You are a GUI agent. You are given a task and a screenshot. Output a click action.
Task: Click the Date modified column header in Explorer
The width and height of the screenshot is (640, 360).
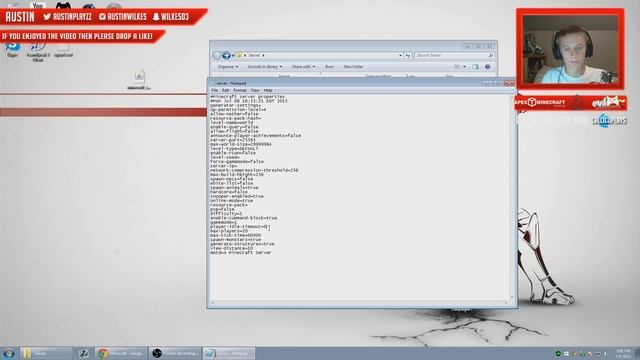pyautogui.click(x=378, y=76)
